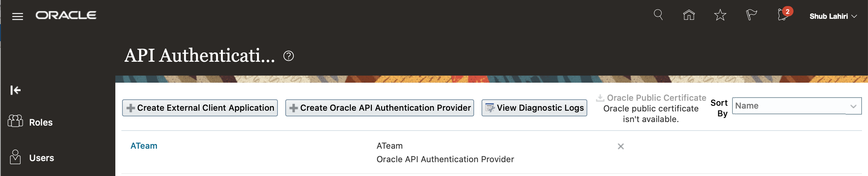Select Roles label in side menu
Image resolution: width=868 pixels, height=176 pixels.
pos(41,122)
